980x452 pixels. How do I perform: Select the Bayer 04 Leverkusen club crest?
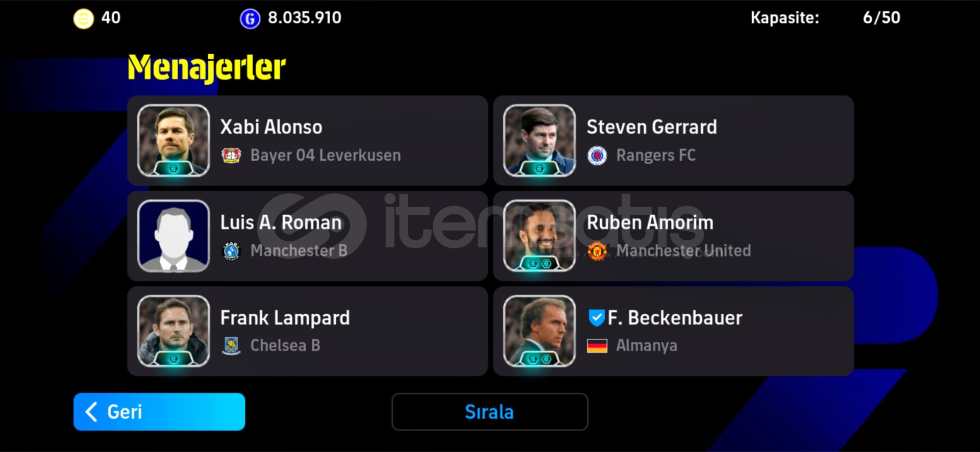(x=231, y=155)
